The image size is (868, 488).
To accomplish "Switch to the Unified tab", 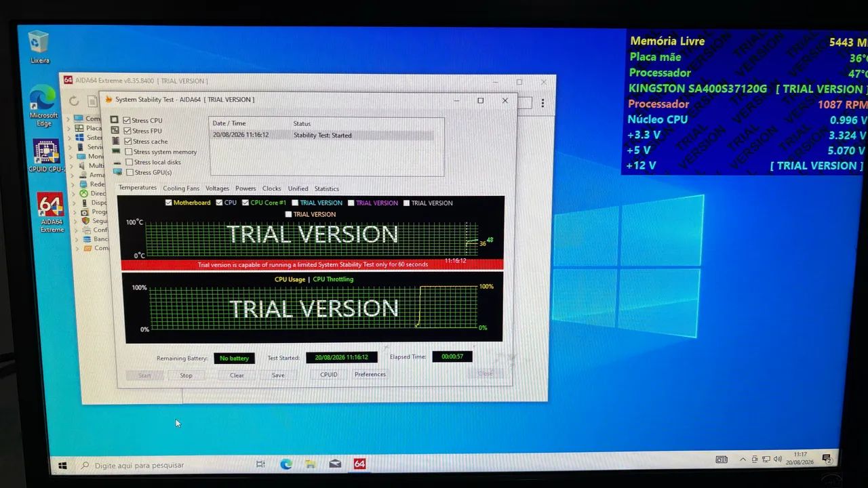I will click(298, 188).
